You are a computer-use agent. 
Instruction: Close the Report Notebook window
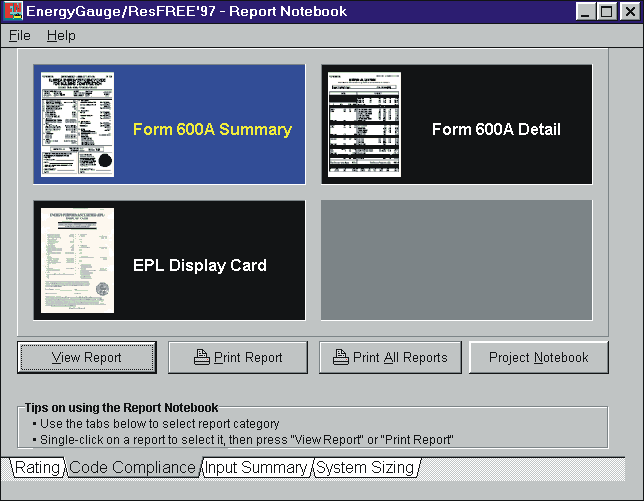(630, 11)
